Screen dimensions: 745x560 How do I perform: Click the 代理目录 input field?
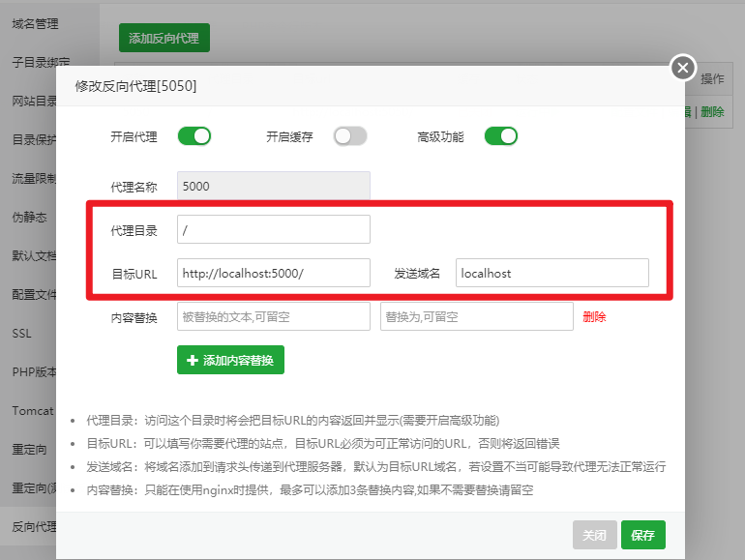click(x=273, y=229)
